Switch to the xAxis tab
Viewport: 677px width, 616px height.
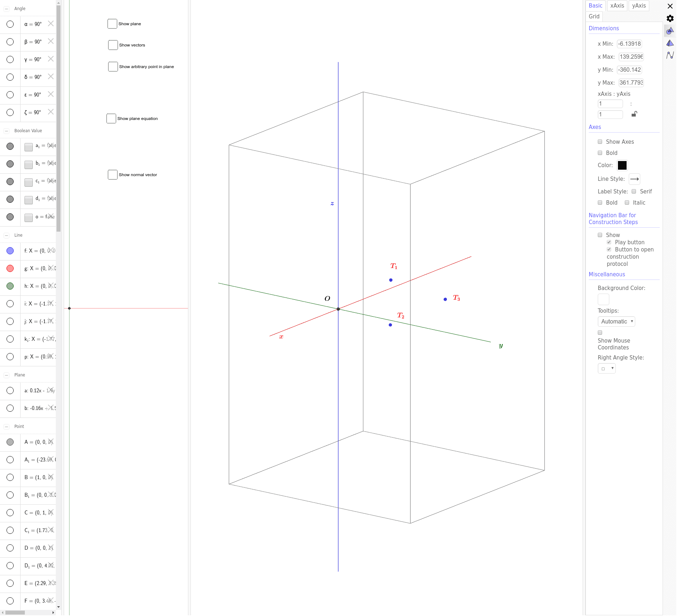pos(617,5)
